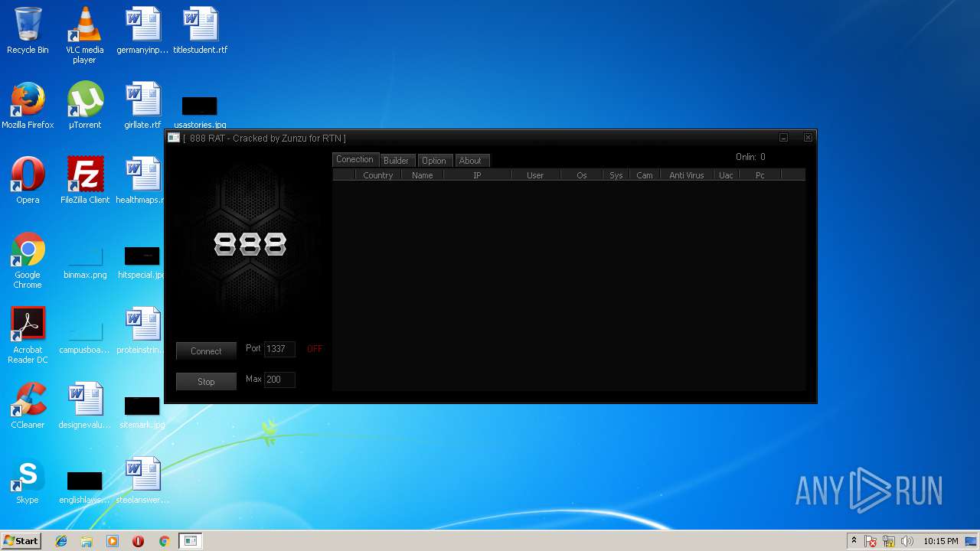Viewport: 980px width, 551px height.
Task: Open girllate.rtf document icon
Action: pos(142,106)
